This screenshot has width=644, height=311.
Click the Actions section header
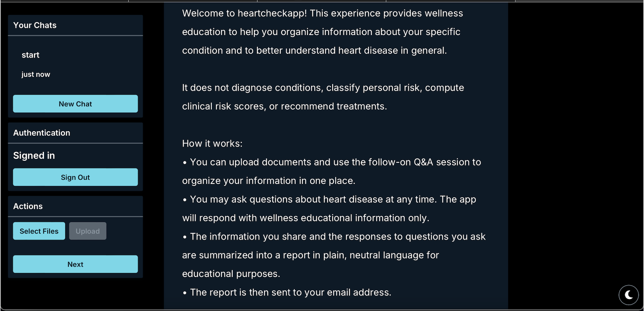[28, 206]
